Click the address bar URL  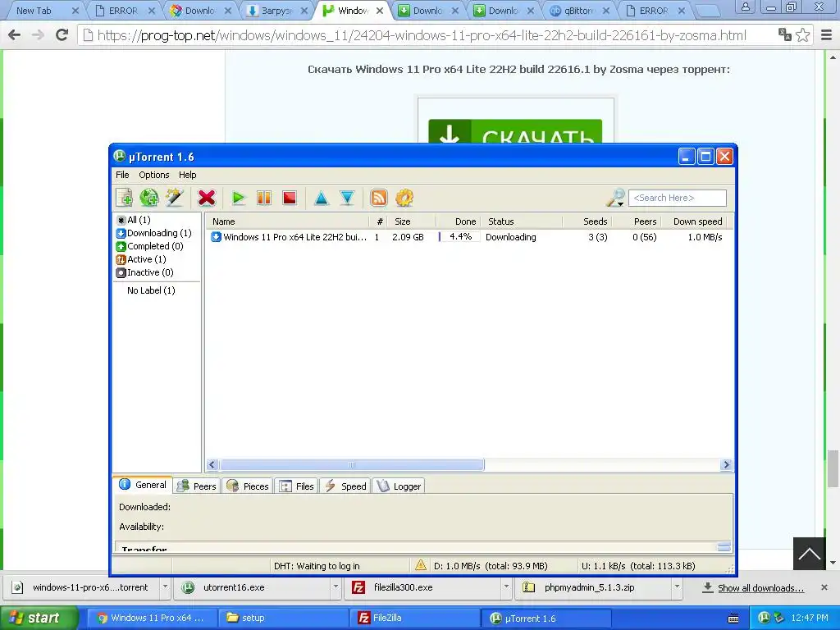[x=422, y=35]
